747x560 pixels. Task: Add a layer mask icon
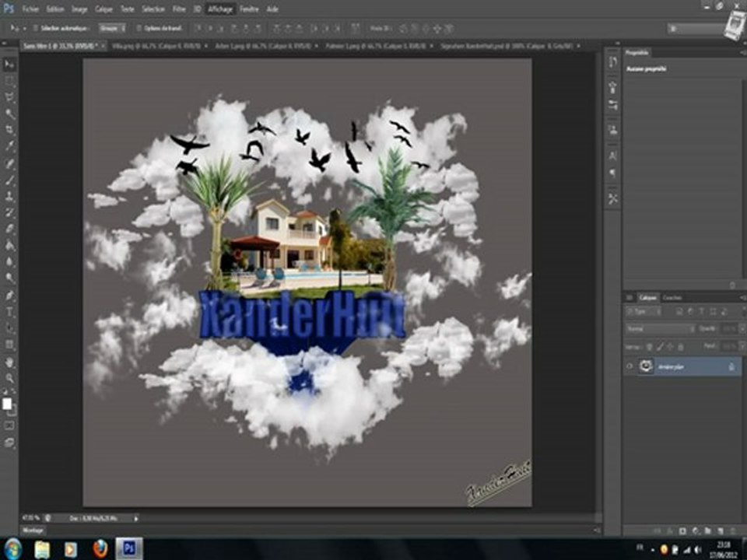tap(682, 530)
